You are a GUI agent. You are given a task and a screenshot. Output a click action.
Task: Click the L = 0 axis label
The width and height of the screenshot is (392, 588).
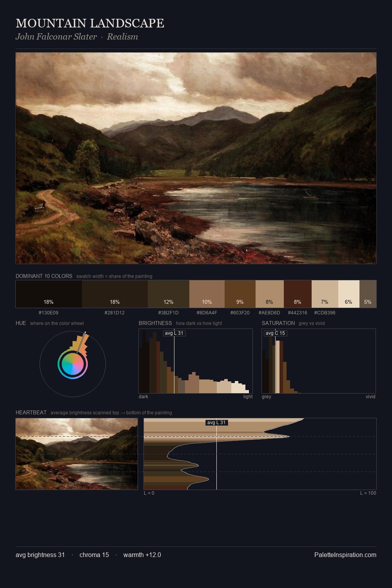click(149, 493)
